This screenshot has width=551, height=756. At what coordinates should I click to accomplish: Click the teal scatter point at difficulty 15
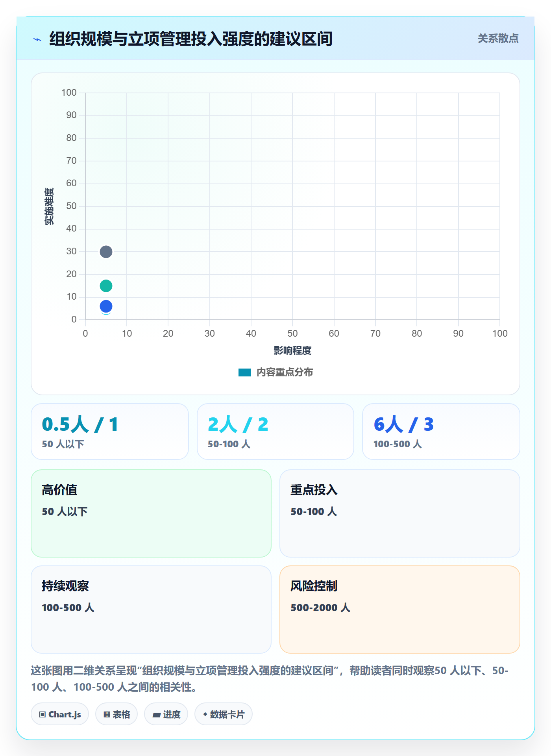pyautogui.click(x=106, y=286)
